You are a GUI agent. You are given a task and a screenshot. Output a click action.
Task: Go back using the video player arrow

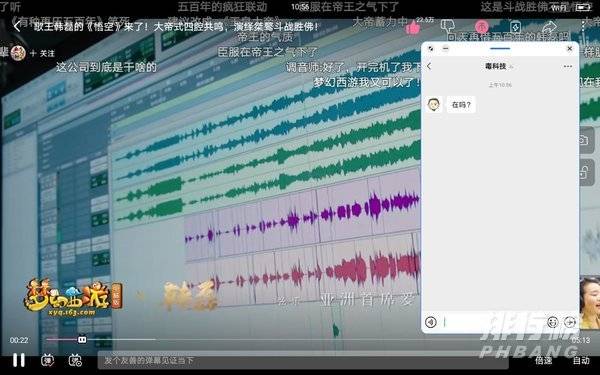pos(17,26)
